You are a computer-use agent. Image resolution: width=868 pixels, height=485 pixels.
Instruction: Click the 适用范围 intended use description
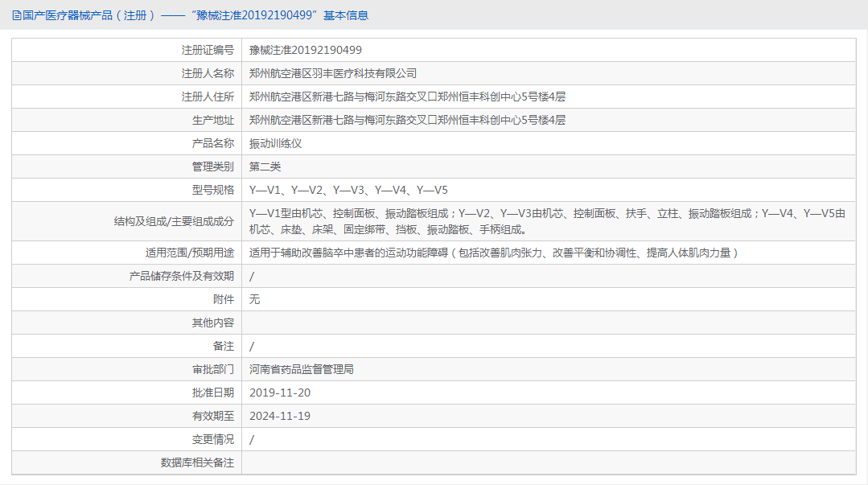493,253
